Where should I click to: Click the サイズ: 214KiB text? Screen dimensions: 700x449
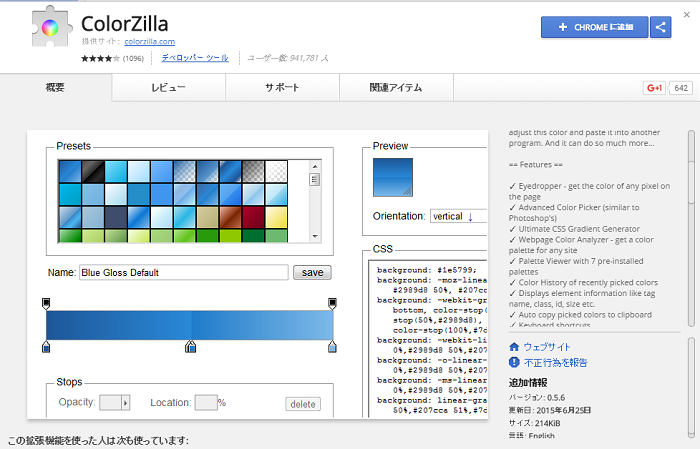click(x=534, y=423)
